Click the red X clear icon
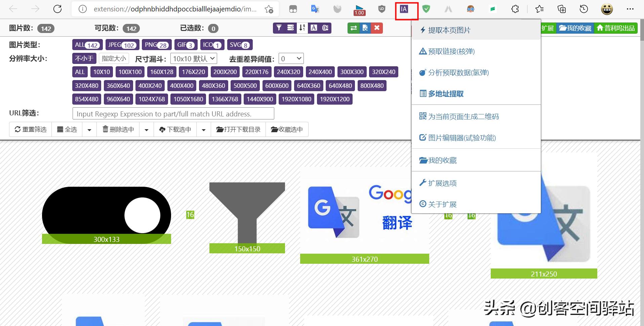Image resolution: width=644 pixels, height=326 pixels. 377,28
